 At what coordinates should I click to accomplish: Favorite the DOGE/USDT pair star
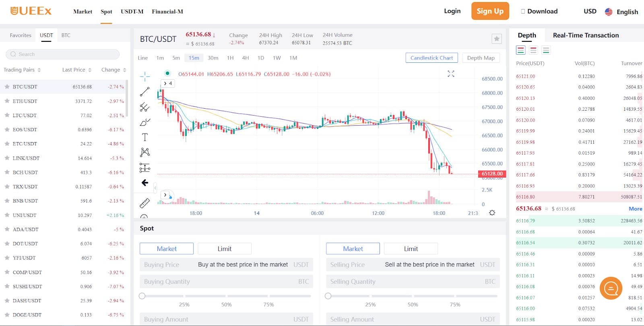tap(7, 315)
